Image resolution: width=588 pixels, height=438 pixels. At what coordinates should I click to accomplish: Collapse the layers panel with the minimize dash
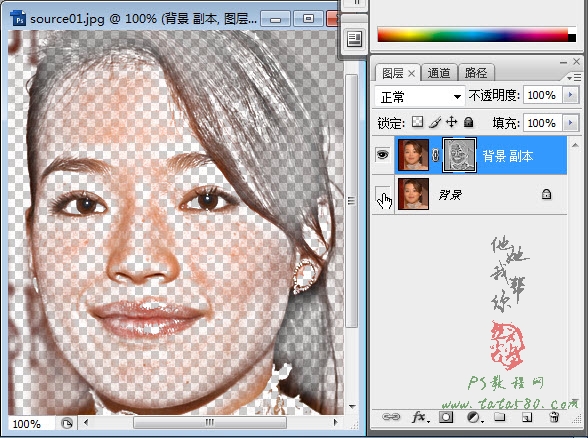pos(563,62)
